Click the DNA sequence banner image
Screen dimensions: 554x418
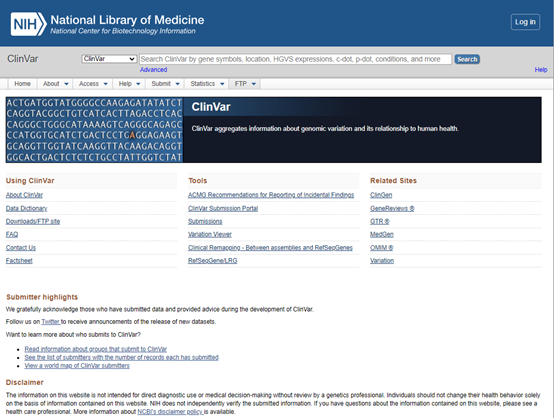coord(94,130)
